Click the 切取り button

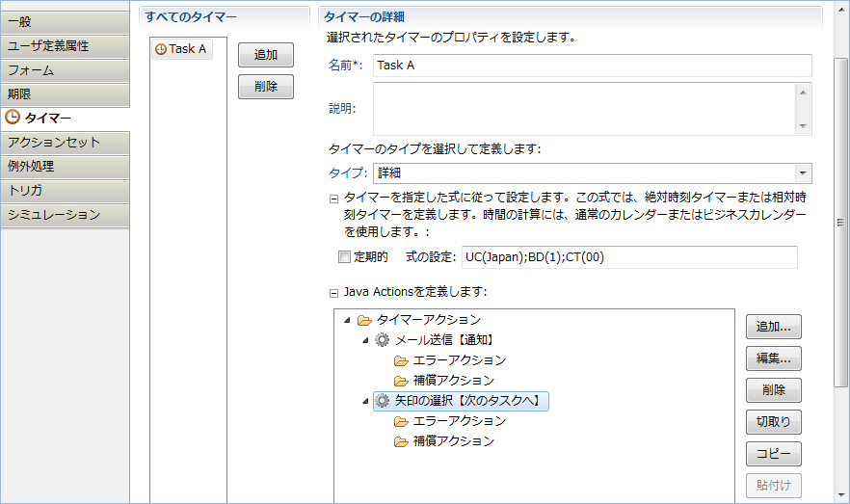click(x=774, y=422)
